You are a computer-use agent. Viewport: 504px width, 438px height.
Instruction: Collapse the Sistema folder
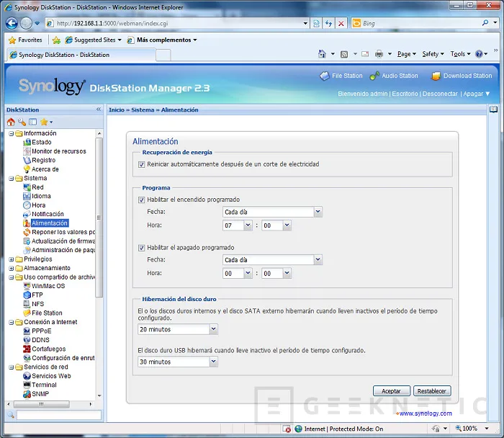[x=12, y=179]
